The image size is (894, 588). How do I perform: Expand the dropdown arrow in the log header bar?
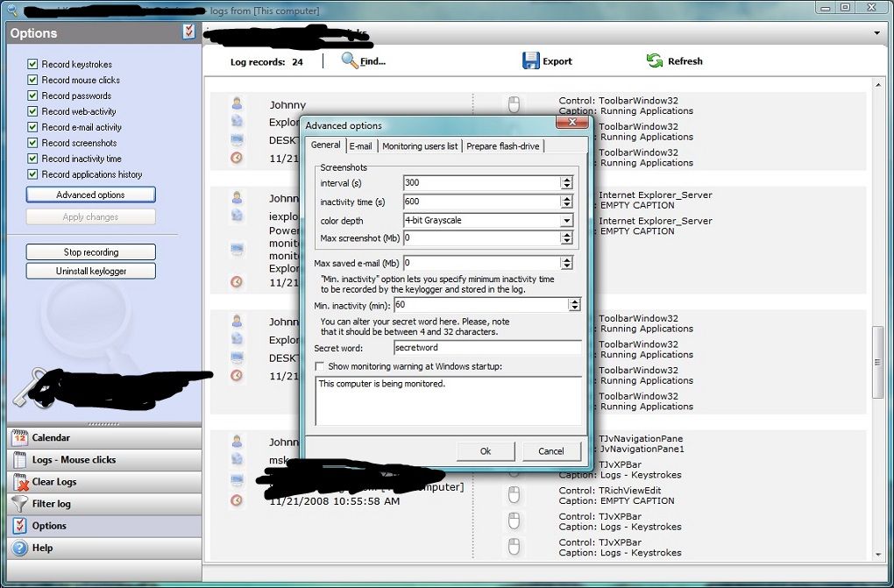pos(877,33)
